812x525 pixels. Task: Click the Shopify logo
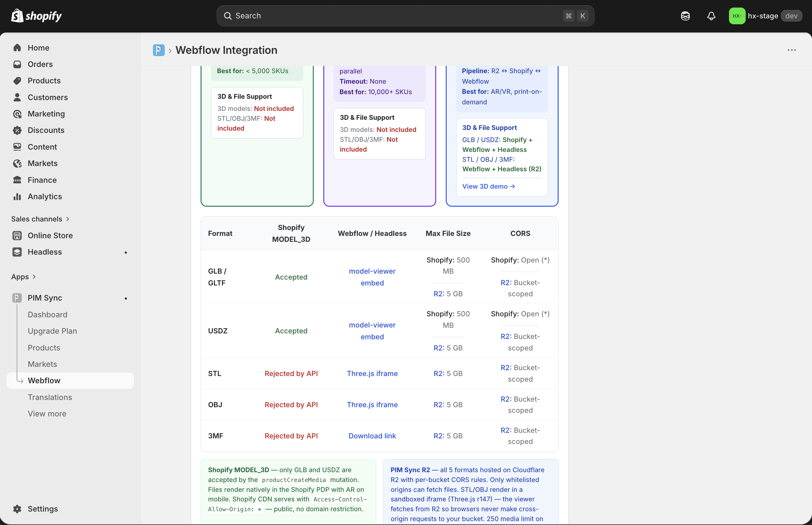pyautogui.click(x=36, y=16)
